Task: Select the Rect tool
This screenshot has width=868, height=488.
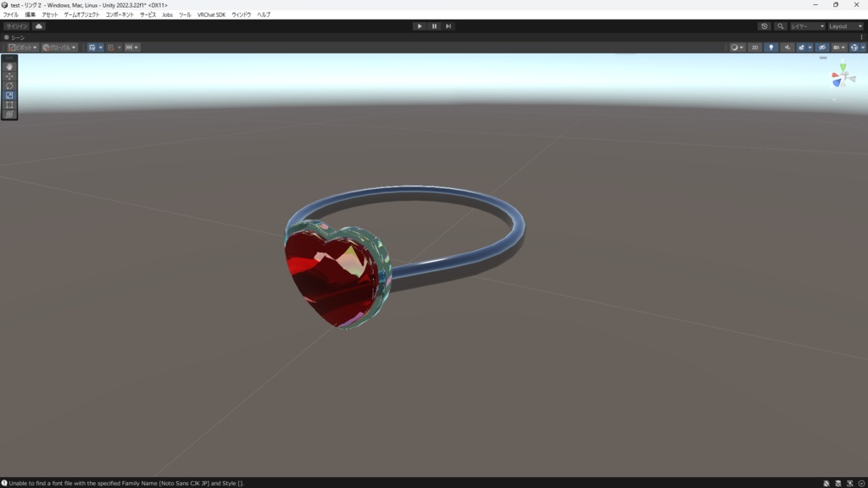Action: pos(9,104)
